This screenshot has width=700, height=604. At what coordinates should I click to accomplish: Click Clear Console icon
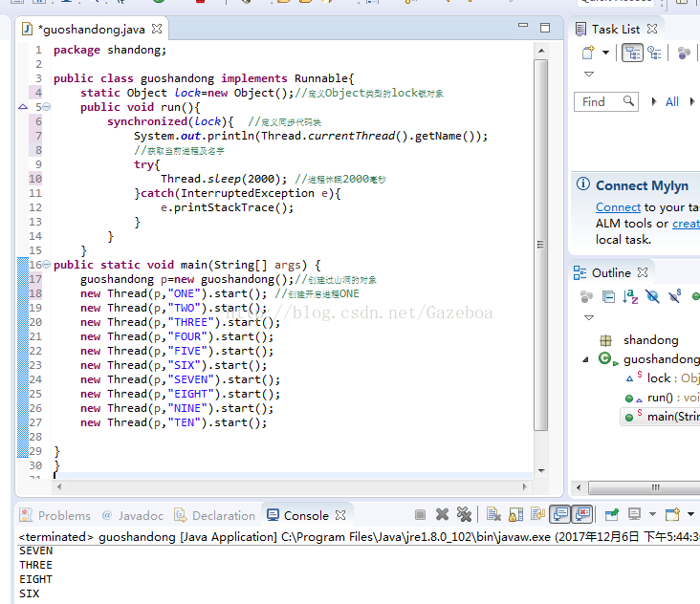(492, 515)
